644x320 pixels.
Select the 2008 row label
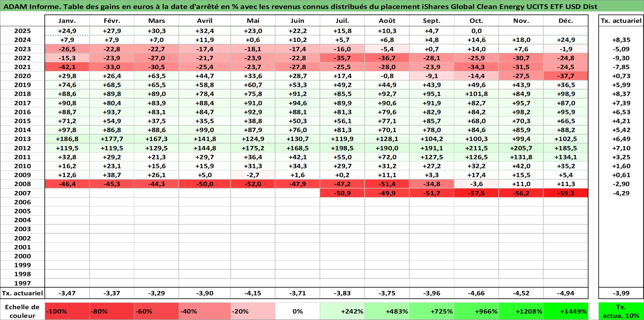point(23,184)
